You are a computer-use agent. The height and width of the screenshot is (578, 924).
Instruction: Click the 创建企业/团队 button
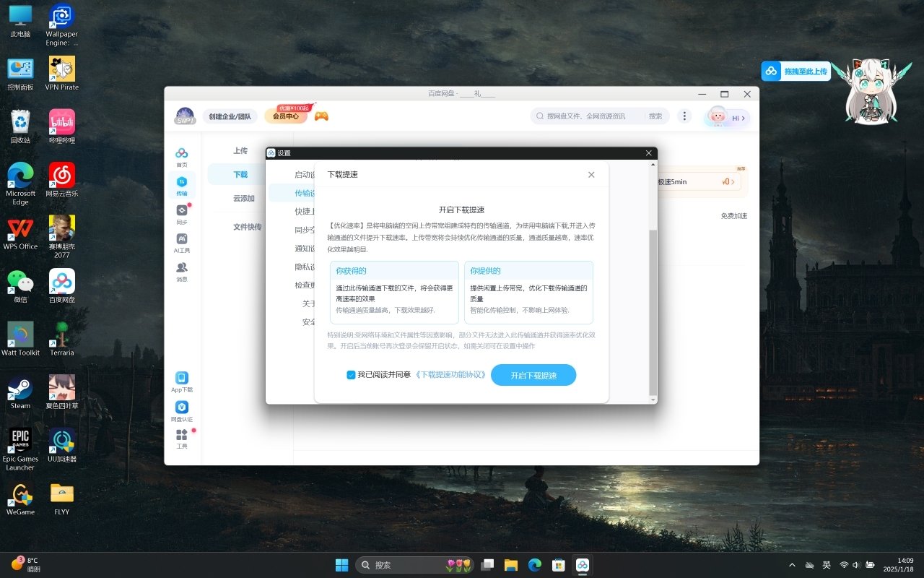click(x=230, y=116)
